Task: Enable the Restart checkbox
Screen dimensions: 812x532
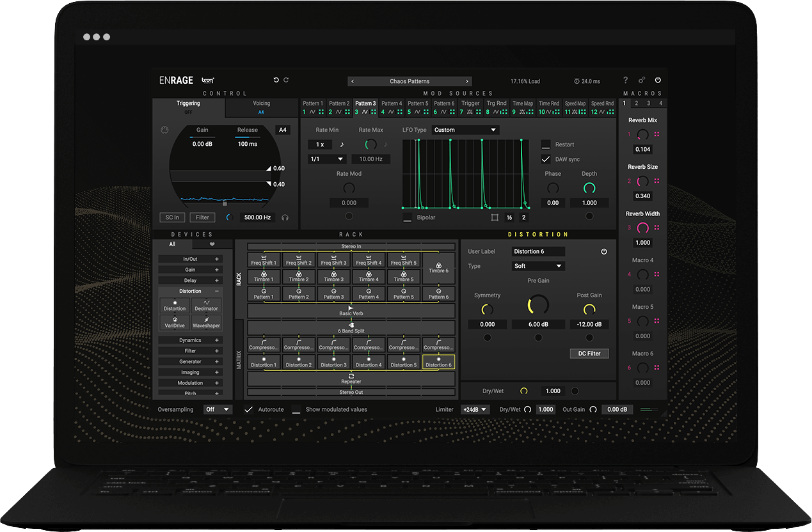Action: point(546,145)
